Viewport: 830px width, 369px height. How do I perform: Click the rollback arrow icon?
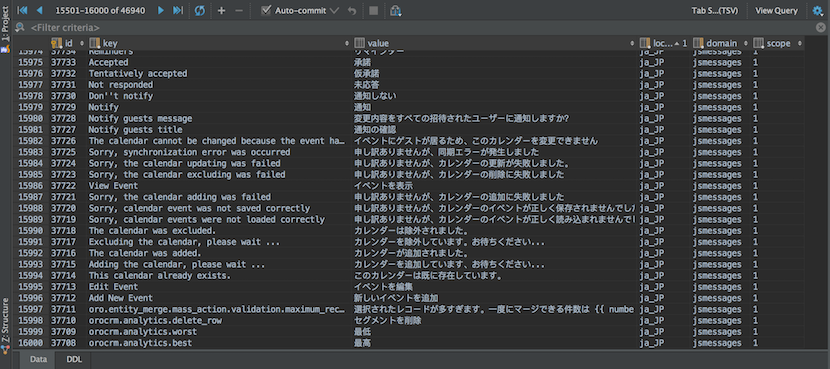click(x=352, y=10)
